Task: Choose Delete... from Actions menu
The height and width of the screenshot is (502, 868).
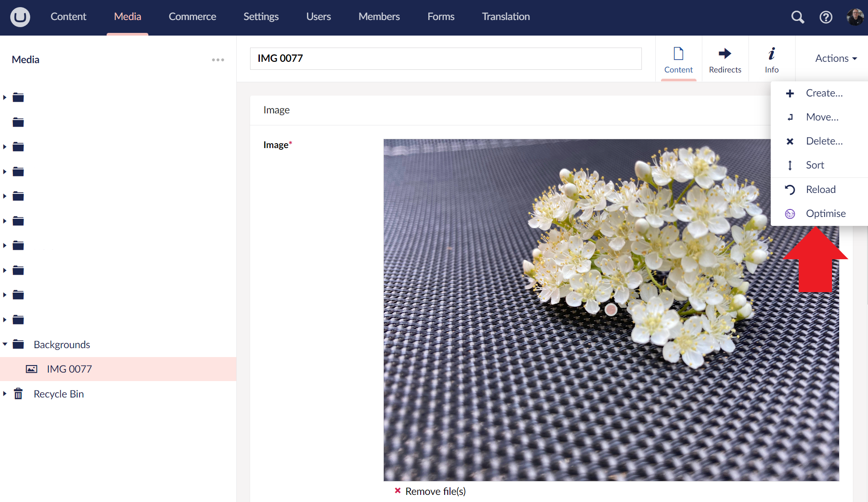Action: coord(824,141)
